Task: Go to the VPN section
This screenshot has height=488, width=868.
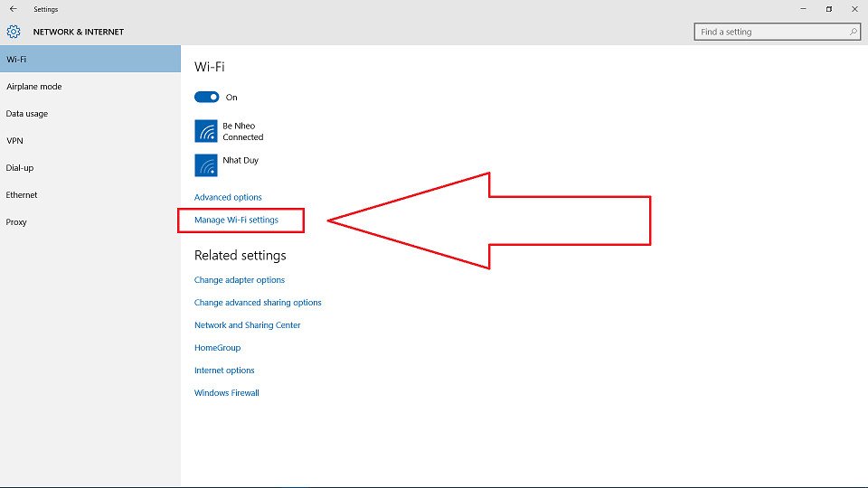Action: click(x=90, y=141)
